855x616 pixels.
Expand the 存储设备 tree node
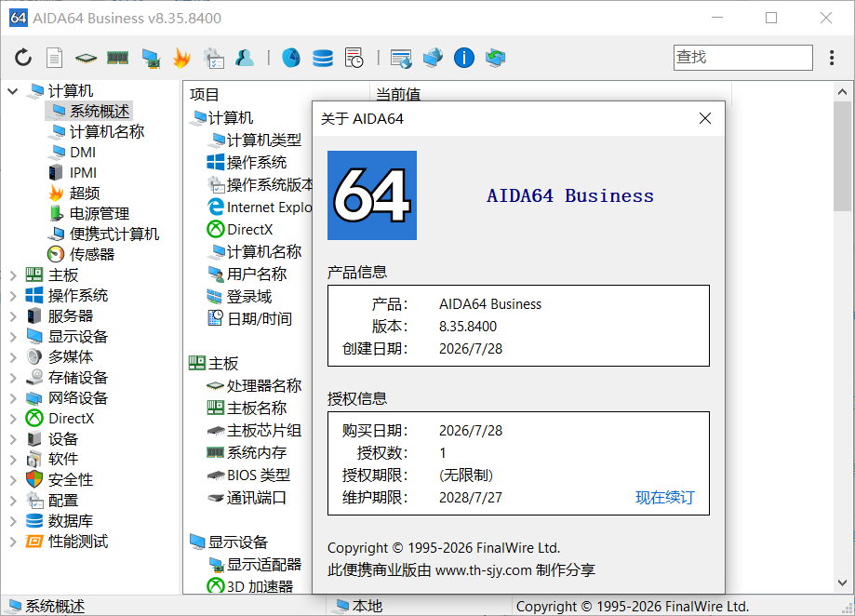point(12,378)
